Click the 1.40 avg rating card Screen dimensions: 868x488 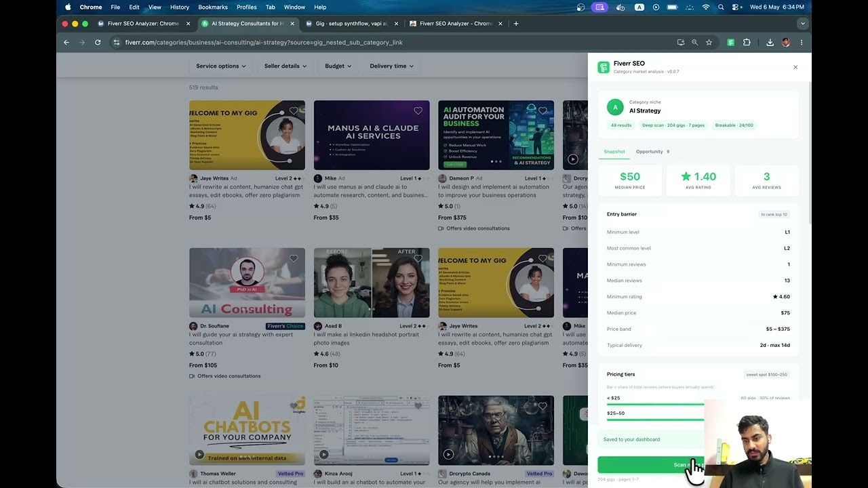pyautogui.click(x=698, y=181)
